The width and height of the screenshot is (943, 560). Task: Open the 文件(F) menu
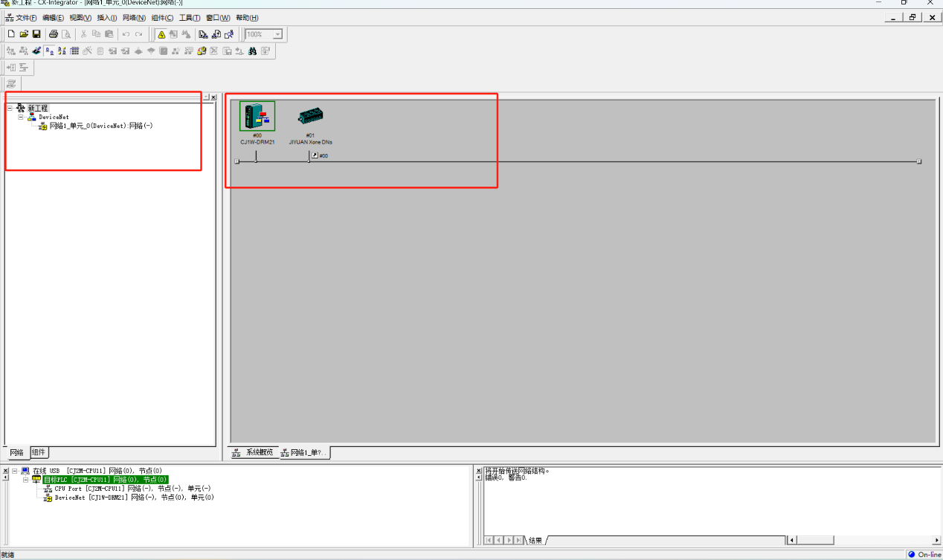tap(26, 18)
